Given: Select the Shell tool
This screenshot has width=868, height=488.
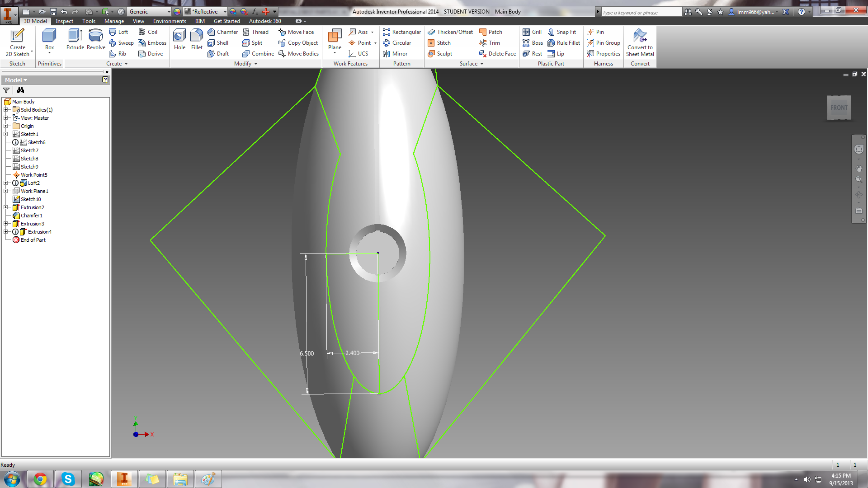Looking at the screenshot, I should click(218, 43).
